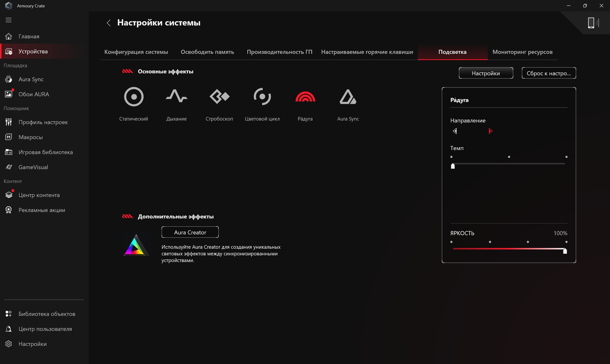Open the sidebar Настройки gear item

44,344
